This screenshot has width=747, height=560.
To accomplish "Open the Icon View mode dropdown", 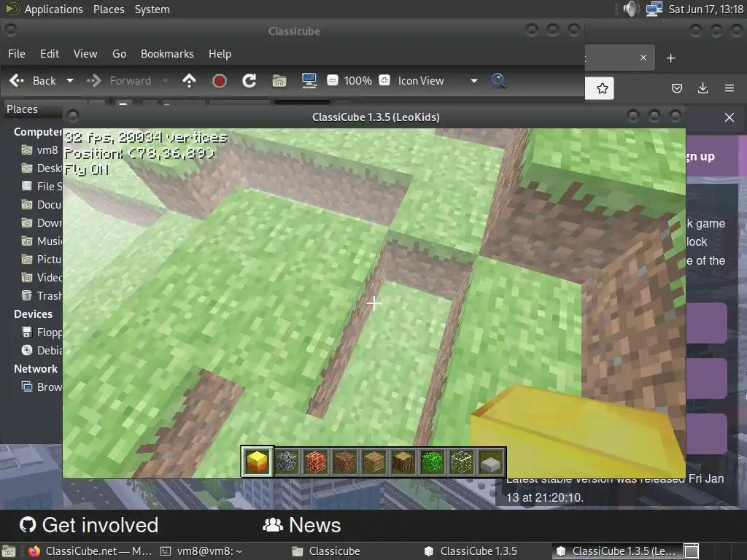I will 438,81.
